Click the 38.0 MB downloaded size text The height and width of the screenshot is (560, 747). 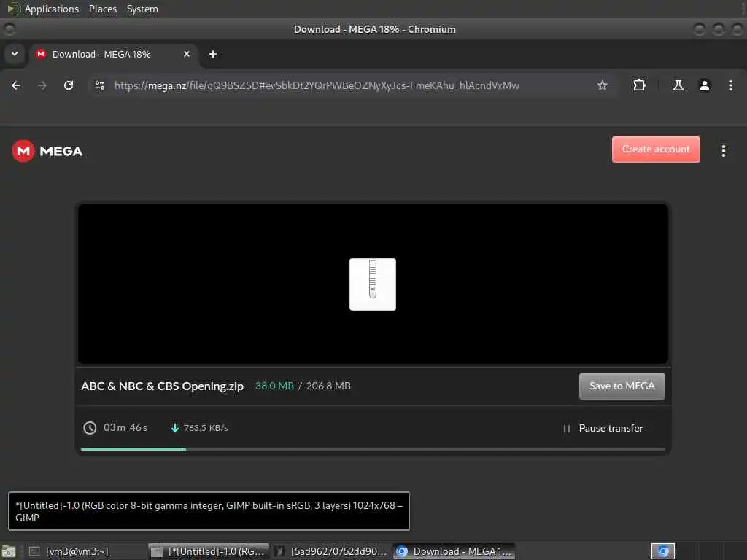[x=274, y=386]
